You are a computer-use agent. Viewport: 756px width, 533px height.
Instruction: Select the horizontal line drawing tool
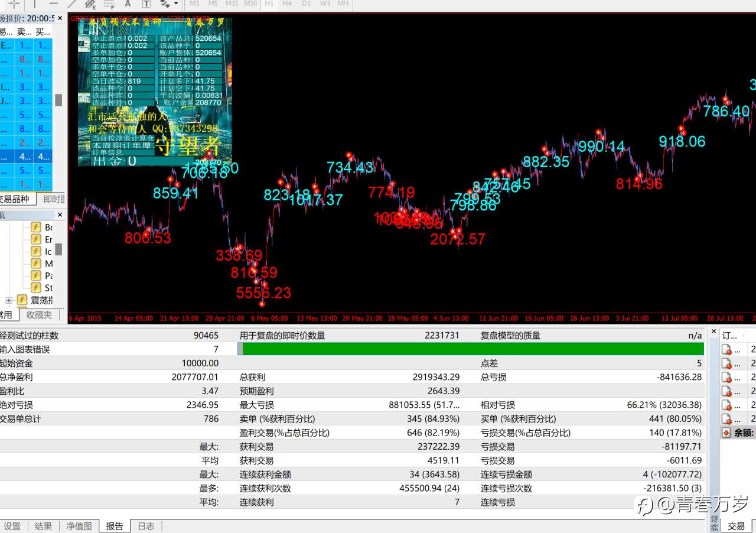pos(53,4)
